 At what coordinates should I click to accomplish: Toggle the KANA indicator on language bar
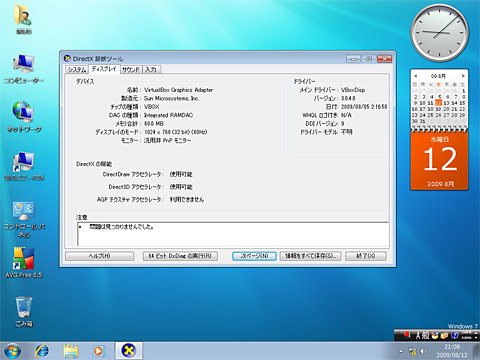[467, 337]
